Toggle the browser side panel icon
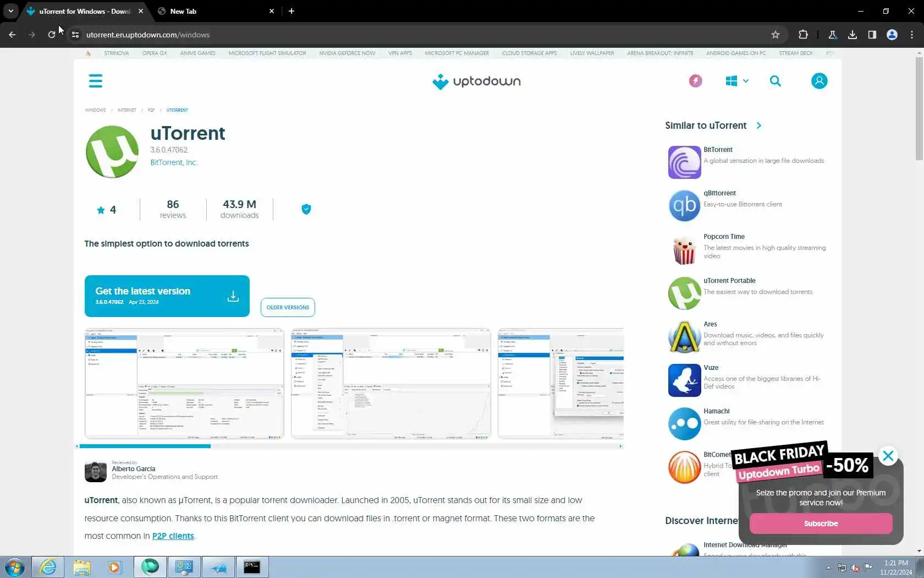 point(872,35)
